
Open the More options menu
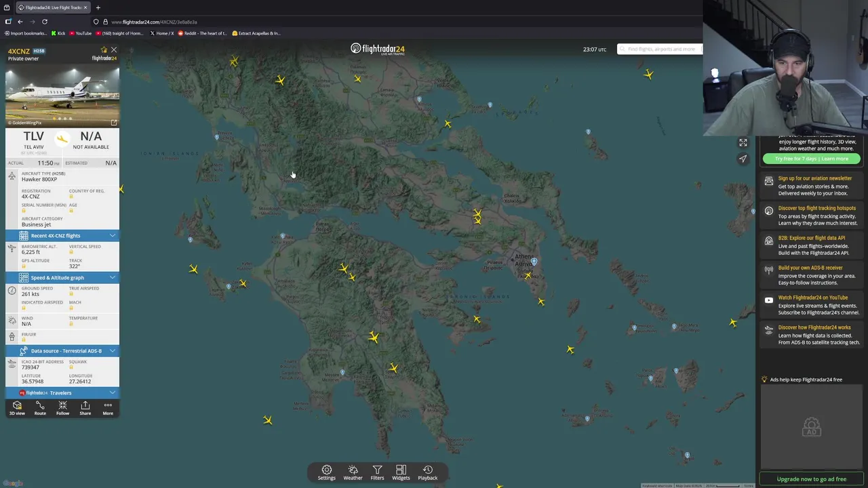click(108, 408)
